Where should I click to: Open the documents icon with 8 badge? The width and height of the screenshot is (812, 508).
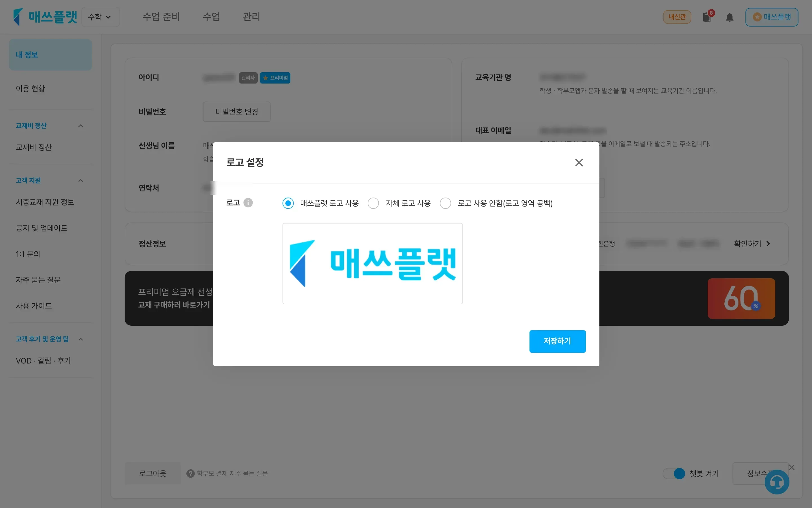tap(707, 17)
